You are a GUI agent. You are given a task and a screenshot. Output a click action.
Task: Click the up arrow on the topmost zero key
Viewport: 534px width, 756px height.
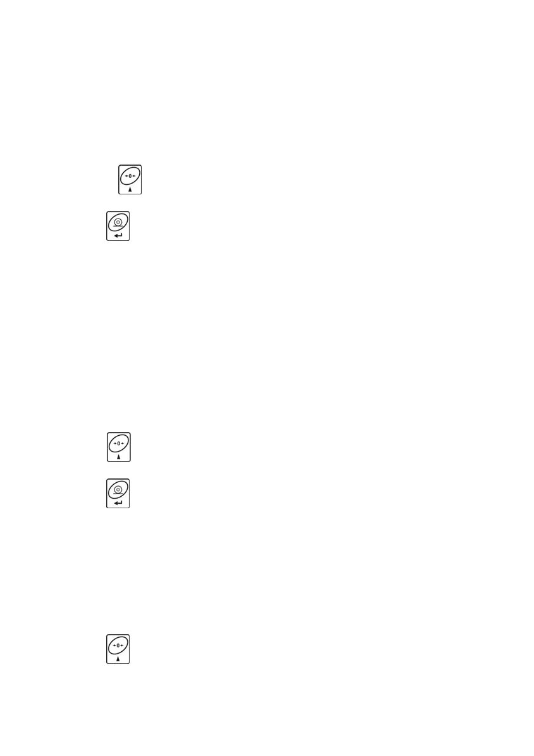[x=130, y=189]
